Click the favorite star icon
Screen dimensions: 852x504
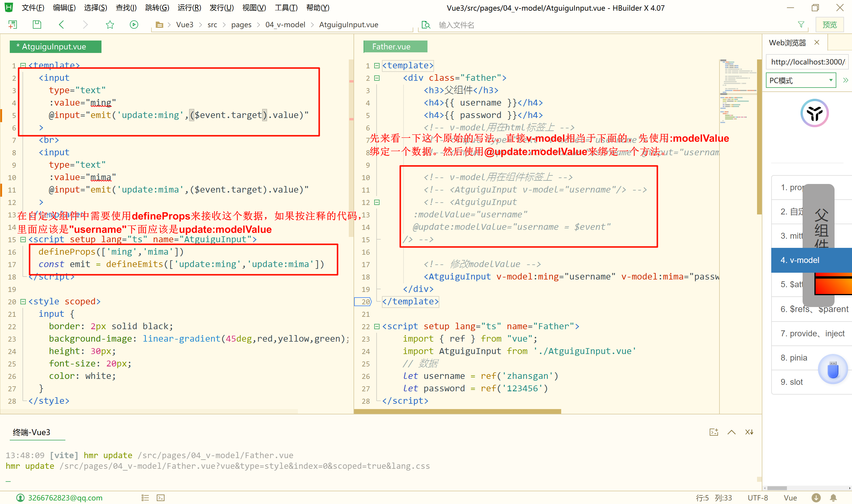tap(110, 25)
